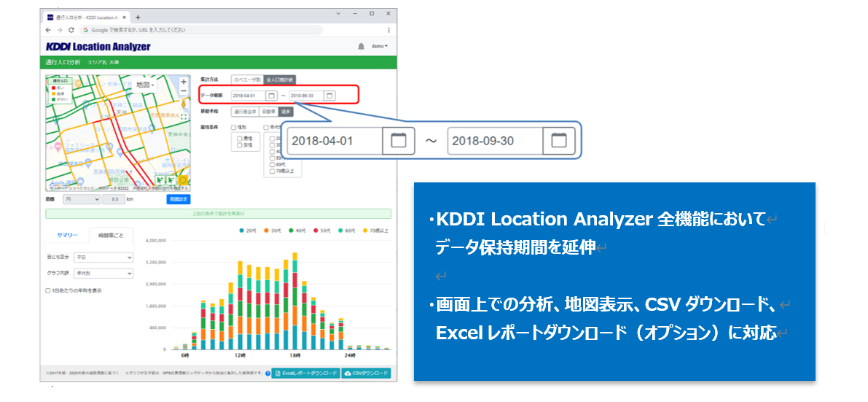Reload the page with the refresh icon
Viewport: 868px width, 402px height.
(x=70, y=29)
